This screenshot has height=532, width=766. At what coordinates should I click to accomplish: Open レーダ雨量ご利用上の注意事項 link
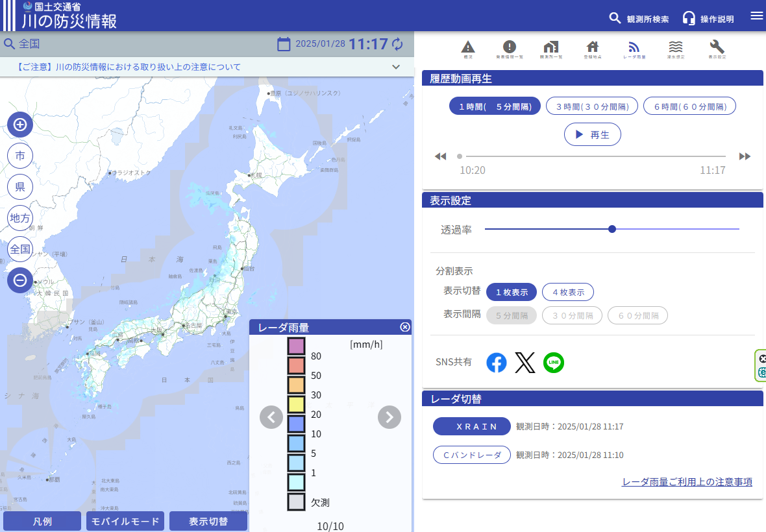point(687,482)
